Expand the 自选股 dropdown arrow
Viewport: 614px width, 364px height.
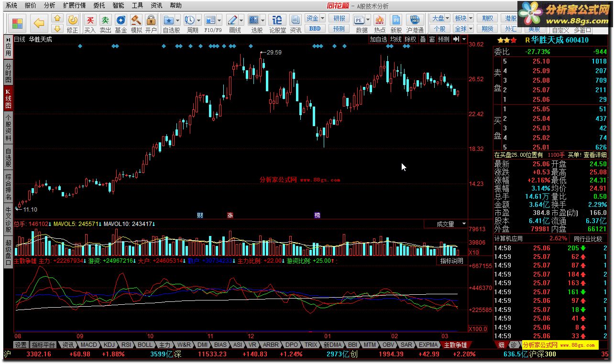[x=177, y=20]
